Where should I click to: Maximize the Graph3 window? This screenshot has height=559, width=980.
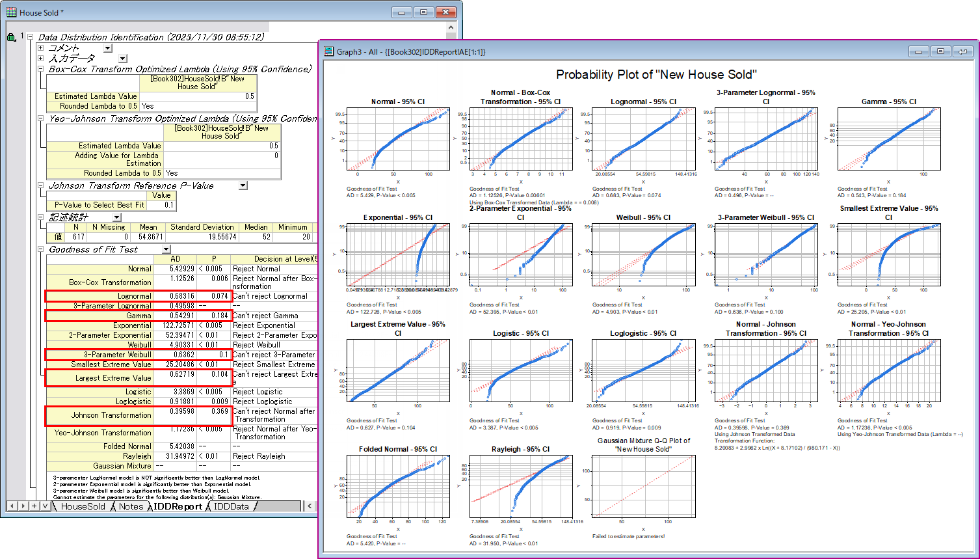940,51
